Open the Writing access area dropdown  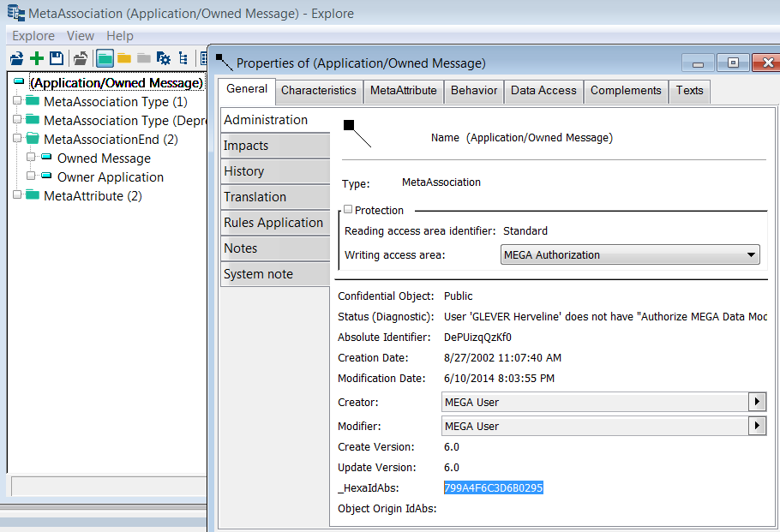(751, 254)
